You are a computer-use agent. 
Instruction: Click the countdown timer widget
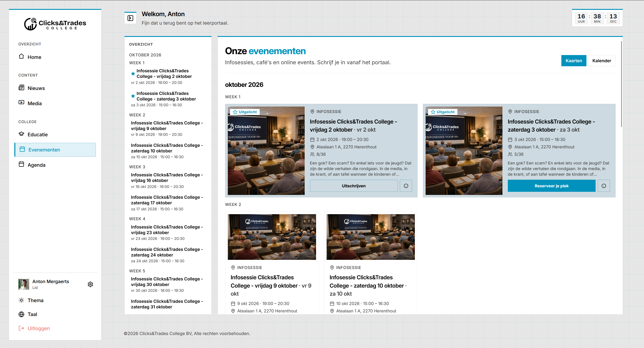pyautogui.click(x=597, y=18)
